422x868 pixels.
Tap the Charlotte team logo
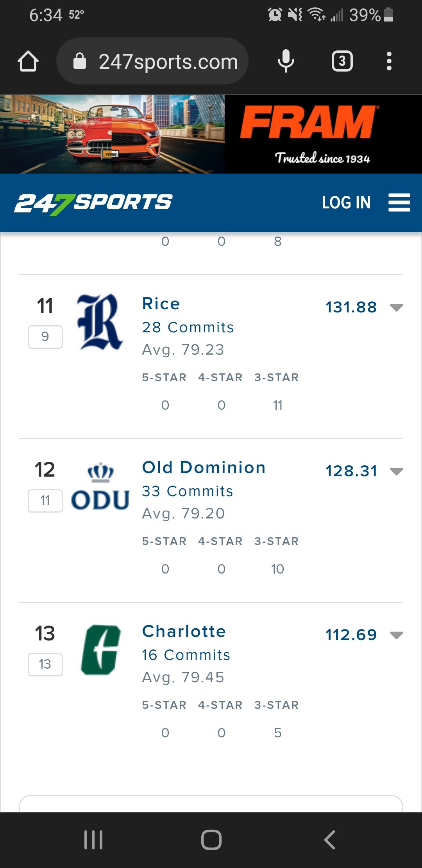tap(100, 650)
